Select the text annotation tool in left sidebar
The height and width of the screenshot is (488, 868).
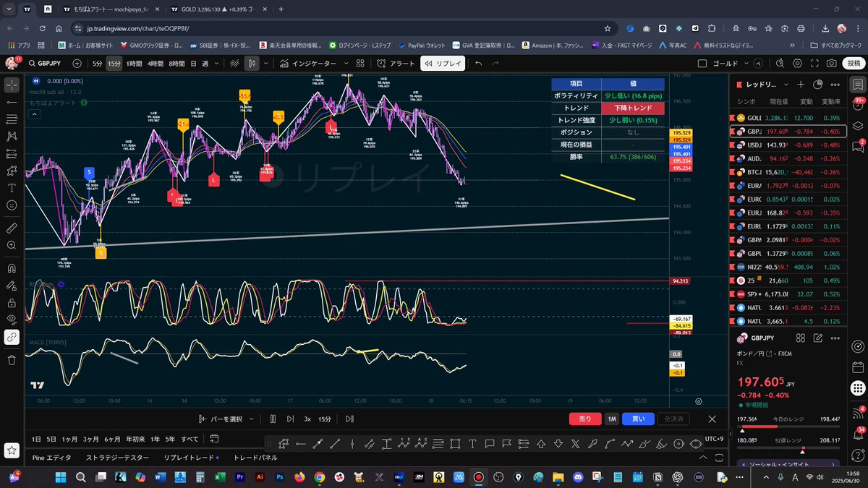pos(12,188)
